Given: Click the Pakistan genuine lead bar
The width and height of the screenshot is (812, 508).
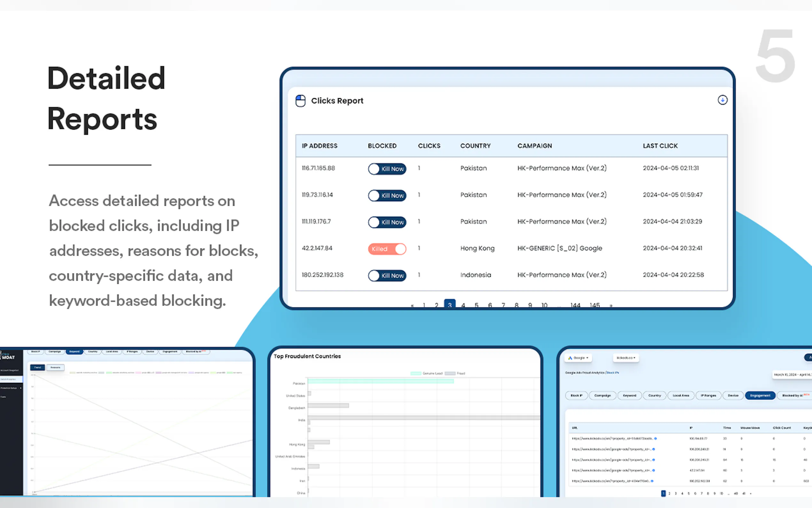Looking at the screenshot, I should pos(381,381).
